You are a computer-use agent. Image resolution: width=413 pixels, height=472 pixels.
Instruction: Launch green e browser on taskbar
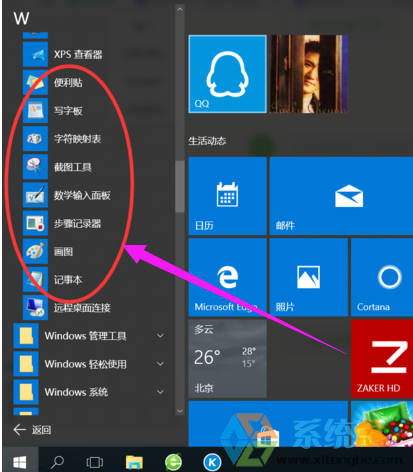(x=173, y=462)
